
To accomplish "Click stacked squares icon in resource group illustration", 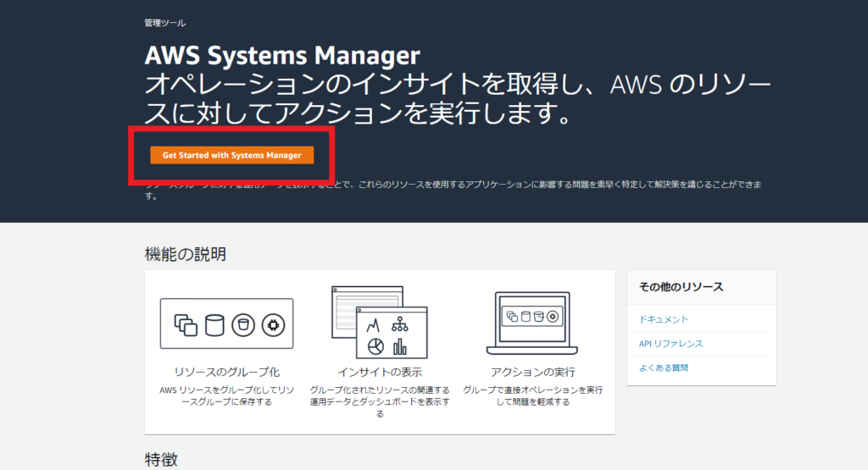I will 185,323.
